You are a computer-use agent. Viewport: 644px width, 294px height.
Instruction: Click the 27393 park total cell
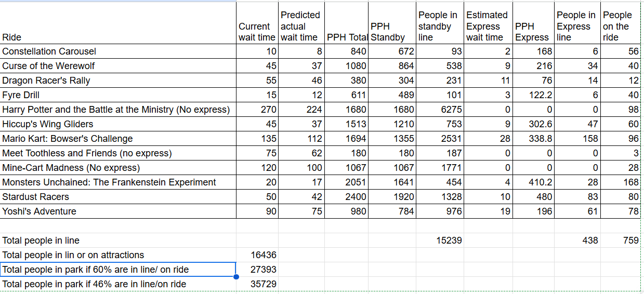[257, 270]
